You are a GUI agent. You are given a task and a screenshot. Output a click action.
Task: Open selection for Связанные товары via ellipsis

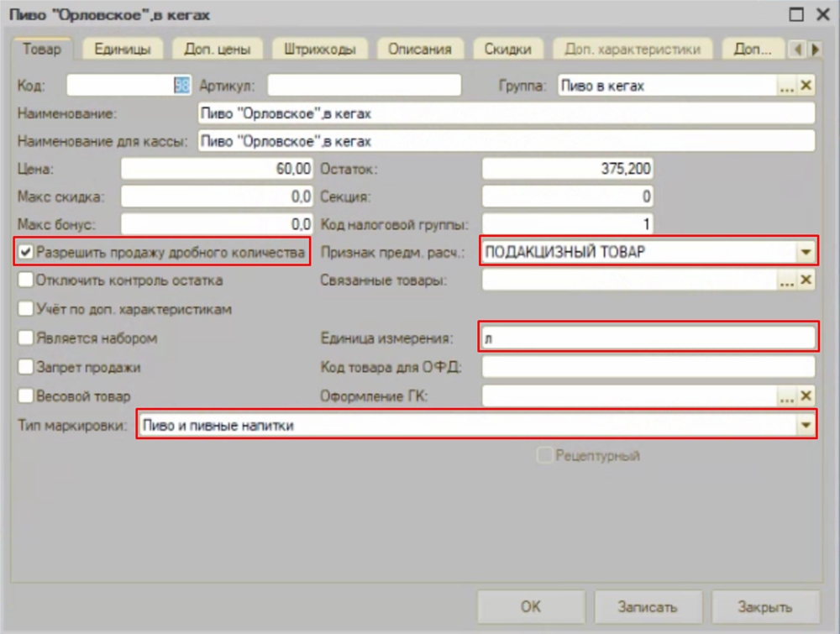point(786,280)
